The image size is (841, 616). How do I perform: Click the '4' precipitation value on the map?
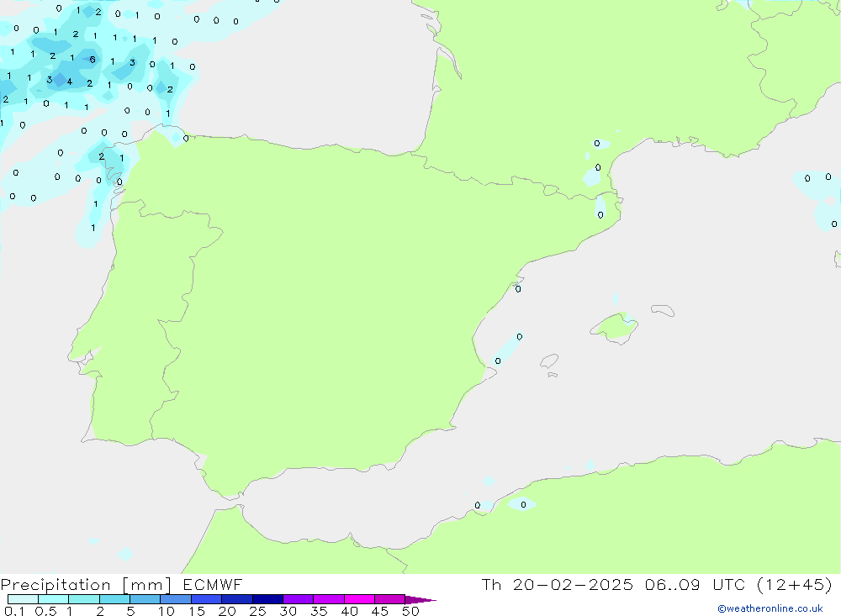69,82
